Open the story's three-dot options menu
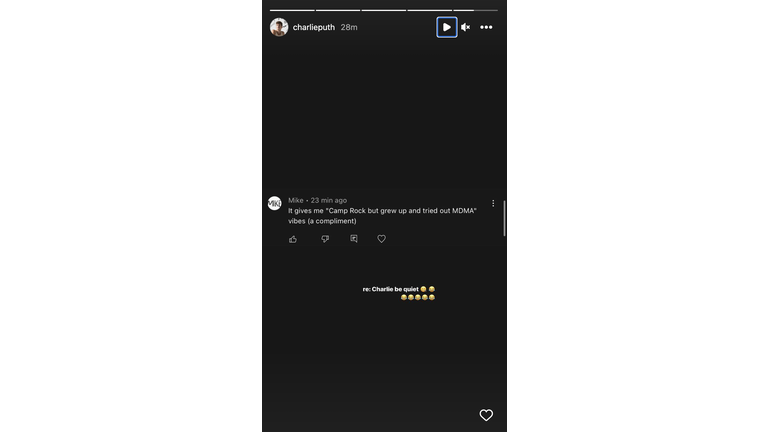 pyautogui.click(x=486, y=27)
